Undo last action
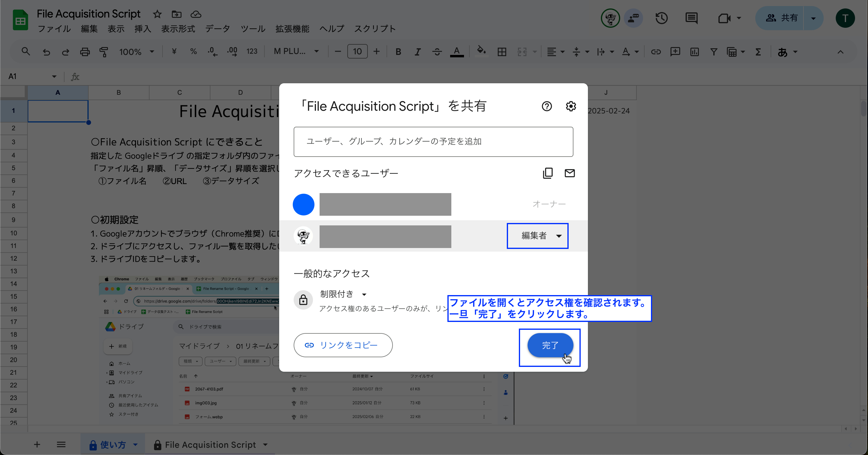Viewport: 868px width, 455px height. click(x=46, y=52)
